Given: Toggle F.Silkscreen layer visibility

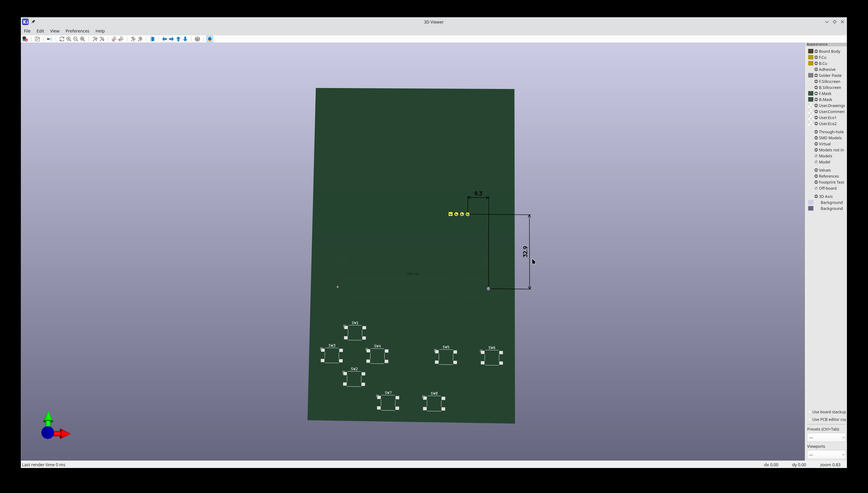Looking at the screenshot, I should (816, 82).
